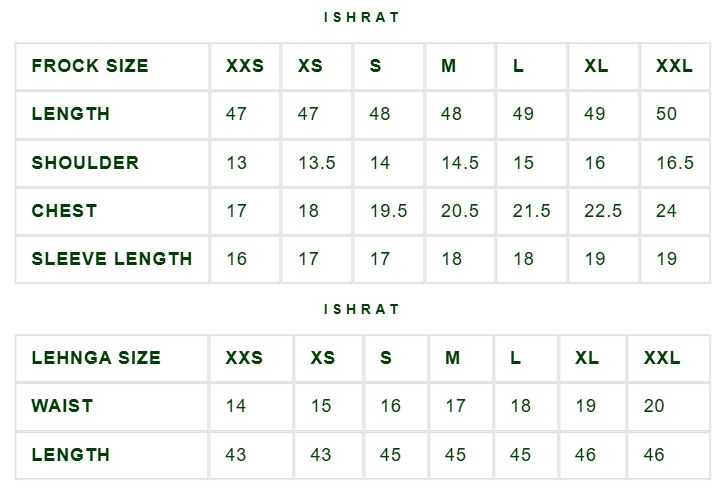Select sleeve length value 16
Screen dimensions: 718x494
click(237, 259)
